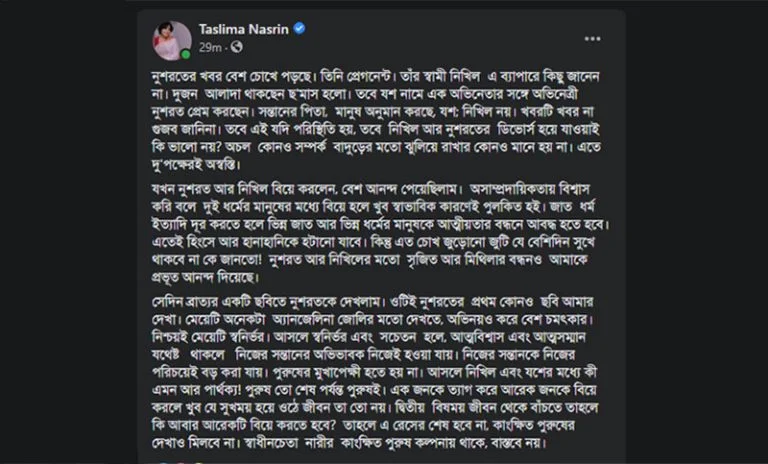Click the first paragraph starting with নুশরতের খবর
768x464 pixels.
coord(376,121)
